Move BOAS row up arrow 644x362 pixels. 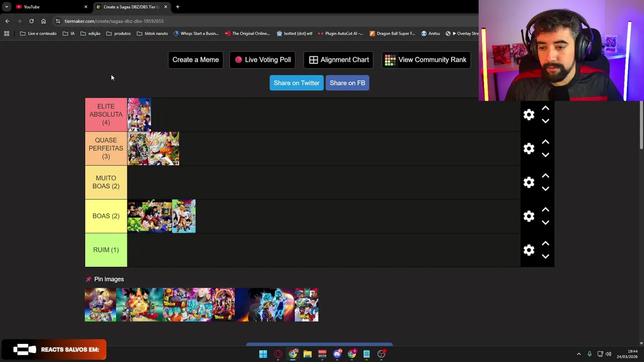point(545,210)
